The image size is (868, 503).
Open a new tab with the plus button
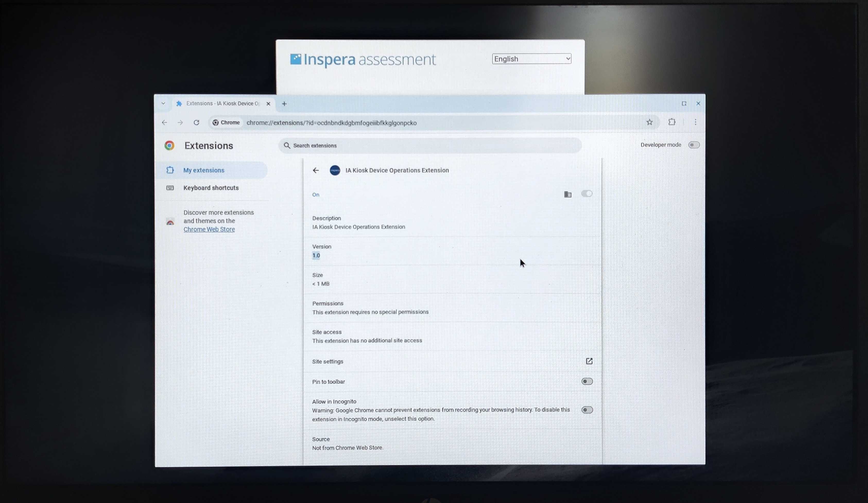click(x=284, y=104)
